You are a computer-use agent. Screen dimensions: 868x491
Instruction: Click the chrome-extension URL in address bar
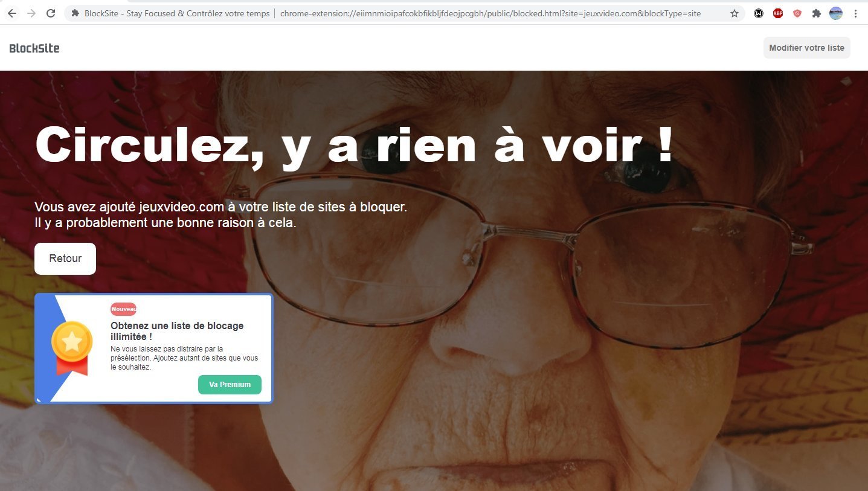tap(490, 13)
